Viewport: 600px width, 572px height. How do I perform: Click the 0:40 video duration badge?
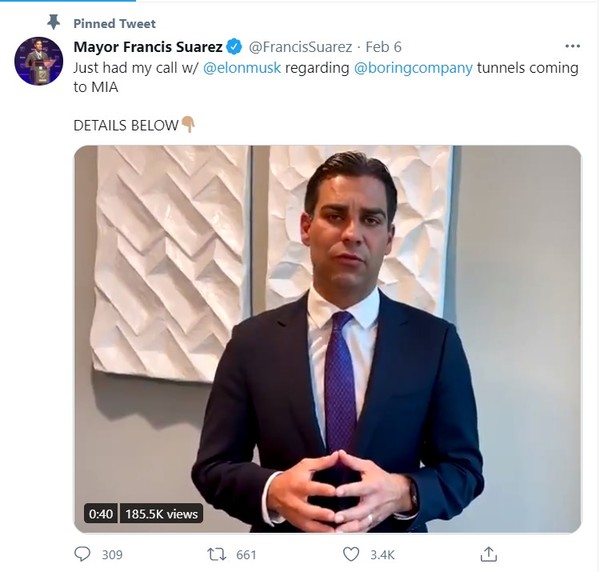click(x=100, y=514)
